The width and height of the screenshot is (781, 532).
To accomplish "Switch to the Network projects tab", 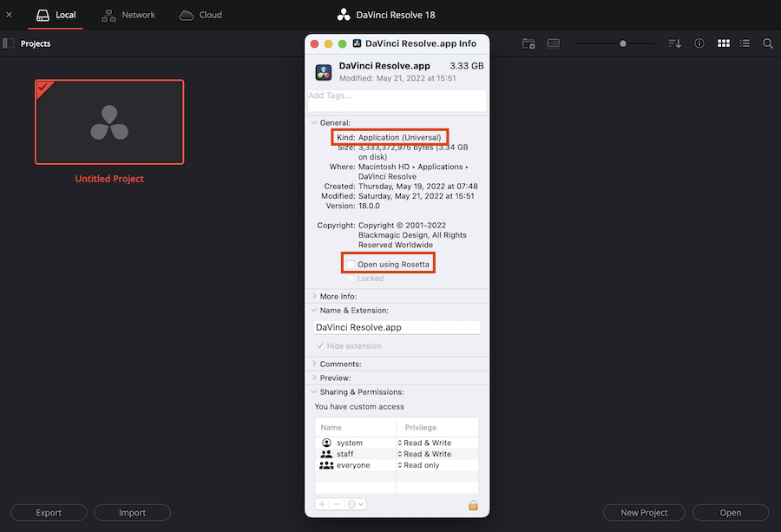I will coord(128,15).
